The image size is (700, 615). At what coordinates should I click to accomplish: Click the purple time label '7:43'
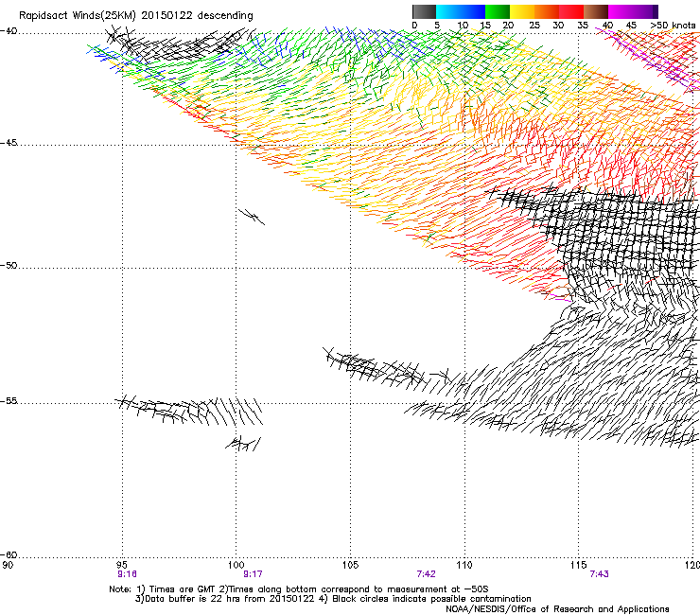click(599, 574)
